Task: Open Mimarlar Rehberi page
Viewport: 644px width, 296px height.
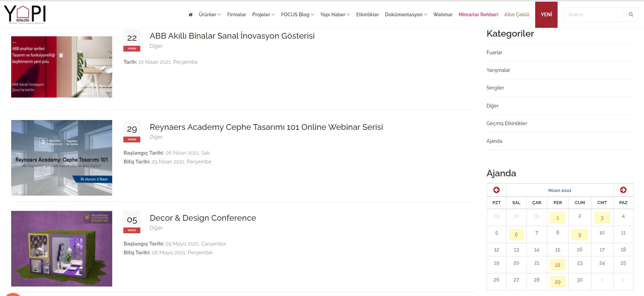Action: pos(478,15)
